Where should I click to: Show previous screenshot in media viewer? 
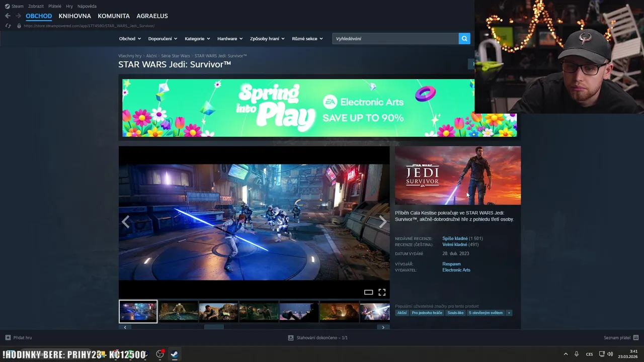tap(126, 222)
